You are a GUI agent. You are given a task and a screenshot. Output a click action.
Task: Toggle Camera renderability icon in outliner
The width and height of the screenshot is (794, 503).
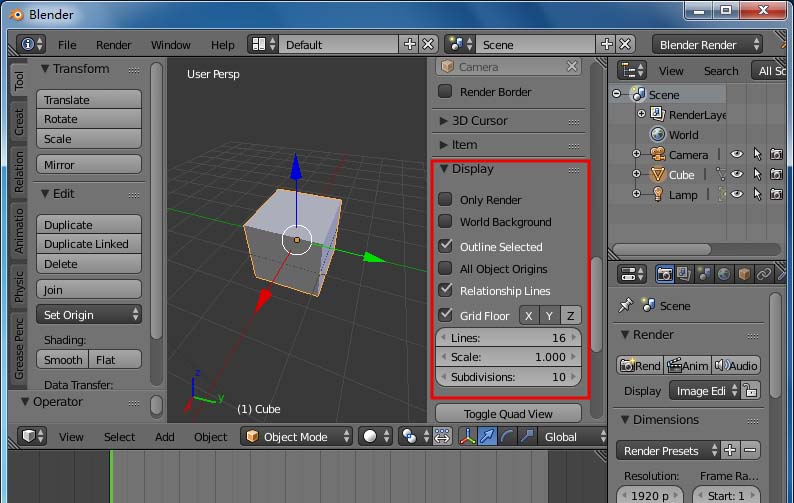tap(777, 155)
